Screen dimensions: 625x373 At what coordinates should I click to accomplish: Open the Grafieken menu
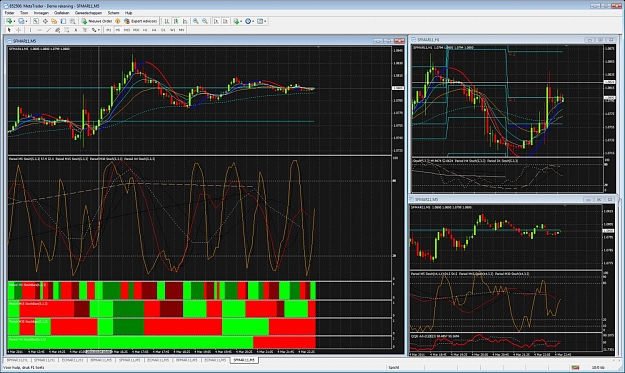coord(62,13)
